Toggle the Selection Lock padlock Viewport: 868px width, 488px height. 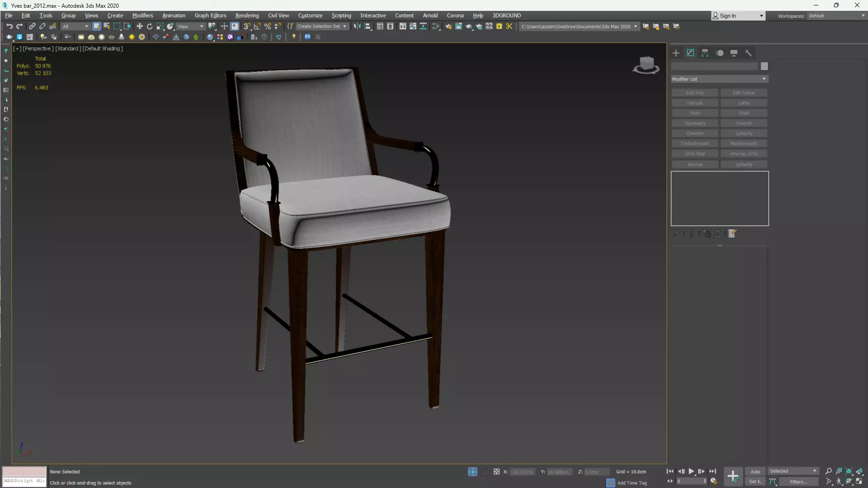point(484,472)
